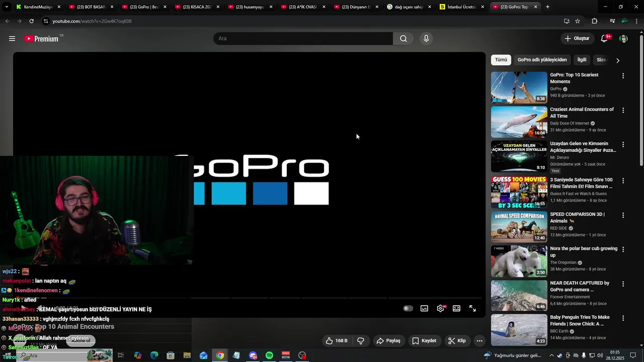Open options for Craziest Animal Encounters video
This screenshot has height=362, width=644.
(623, 110)
